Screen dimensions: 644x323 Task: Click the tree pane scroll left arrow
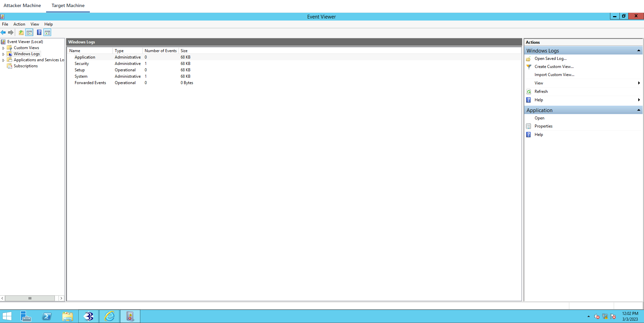pyautogui.click(x=2, y=298)
